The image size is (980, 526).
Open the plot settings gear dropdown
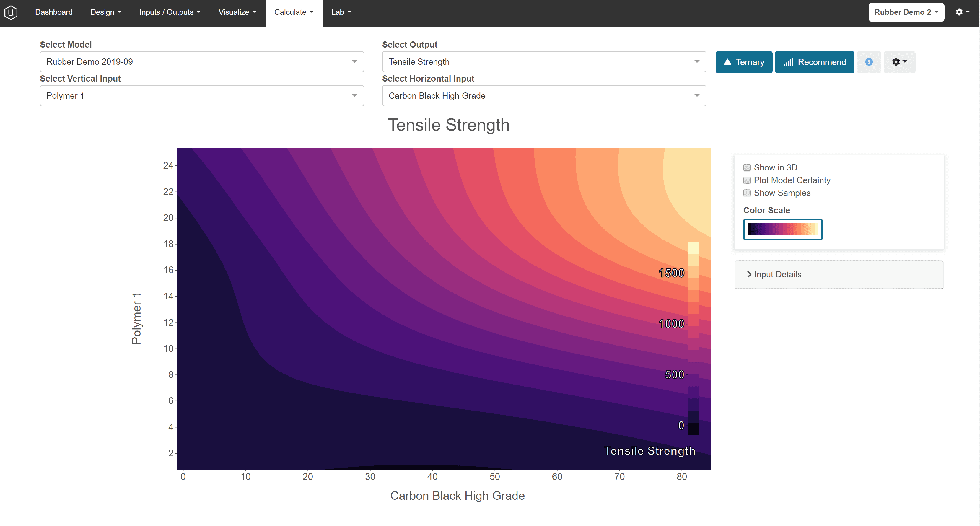(899, 62)
